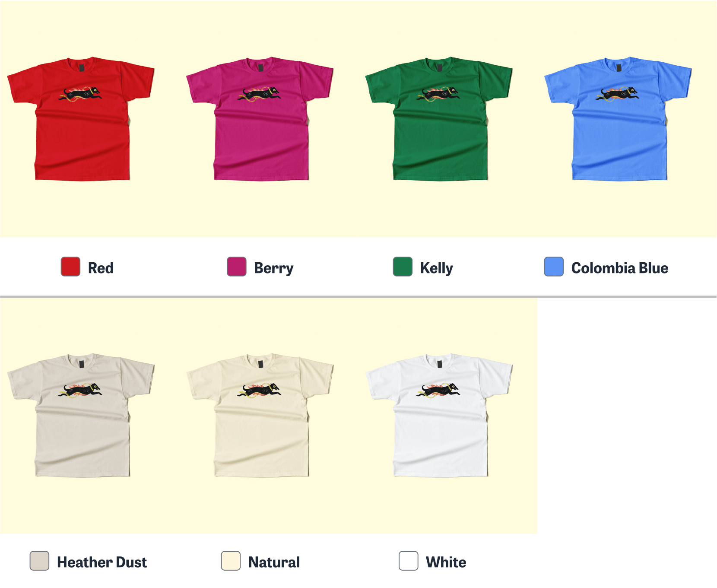Select the Kelly green color swatch
The image size is (717, 588).
[x=403, y=267]
